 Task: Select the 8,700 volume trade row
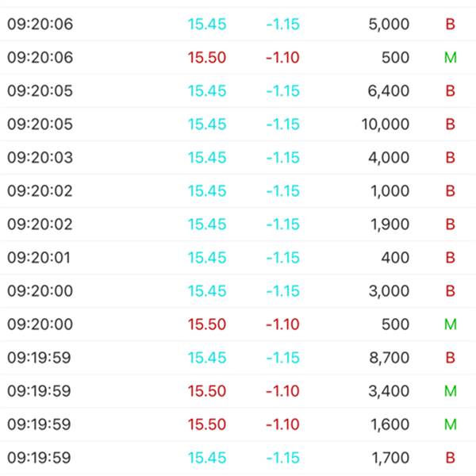click(238, 358)
